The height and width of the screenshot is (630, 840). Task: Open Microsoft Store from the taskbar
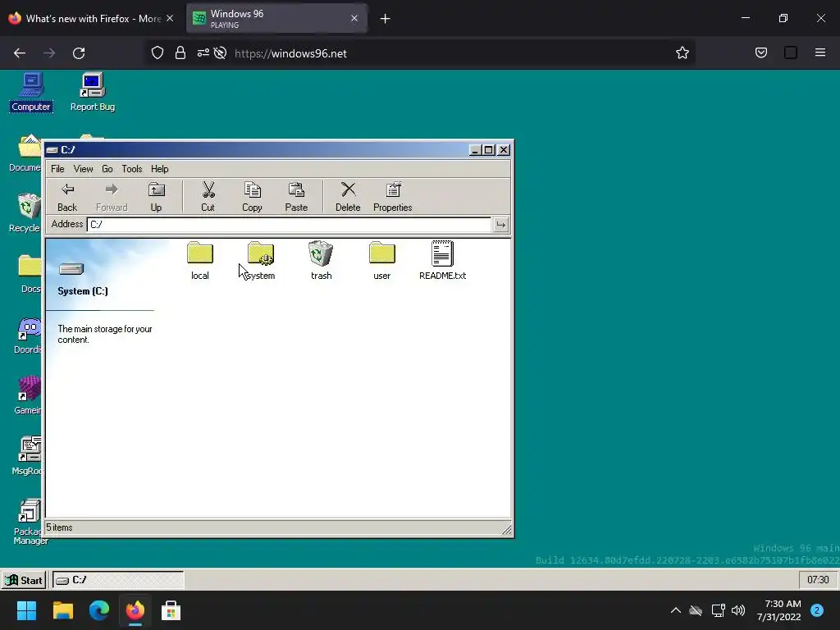point(171,610)
